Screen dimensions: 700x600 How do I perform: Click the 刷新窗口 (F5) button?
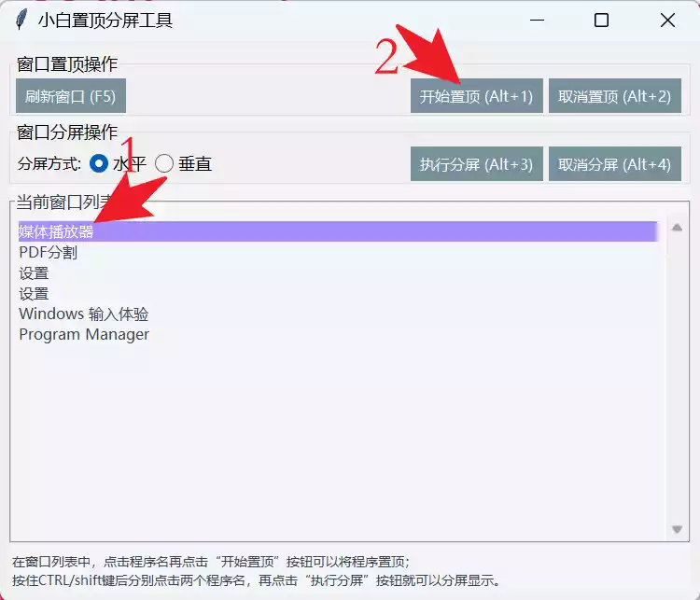pos(70,96)
